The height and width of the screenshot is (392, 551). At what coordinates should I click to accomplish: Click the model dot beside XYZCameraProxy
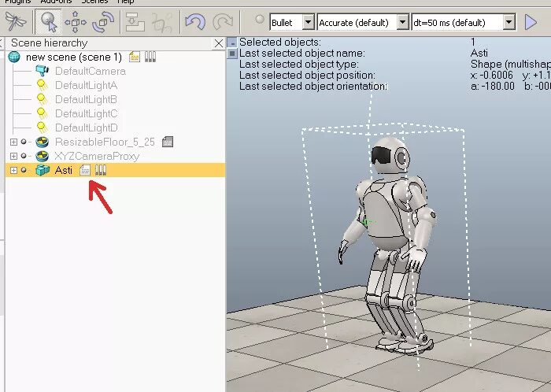[24, 156]
